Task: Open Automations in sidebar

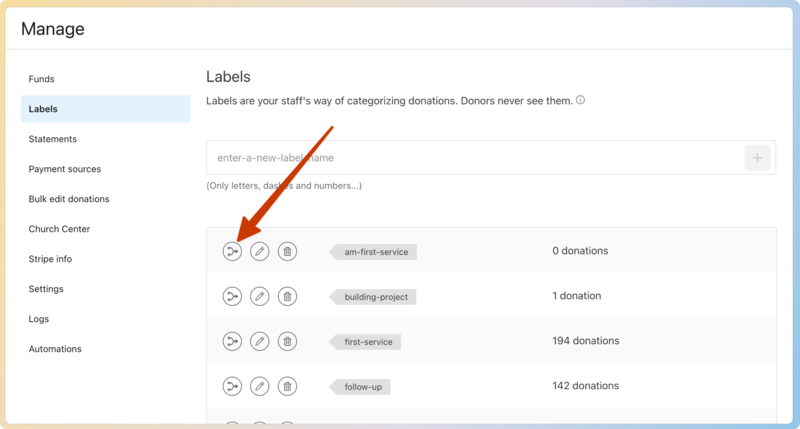Action: tap(55, 349)
